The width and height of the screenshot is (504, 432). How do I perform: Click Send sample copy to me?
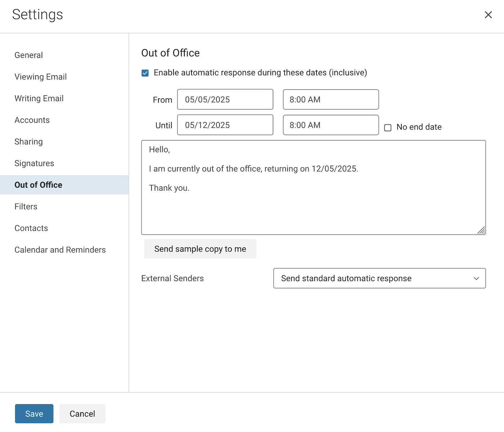(200, 249)
